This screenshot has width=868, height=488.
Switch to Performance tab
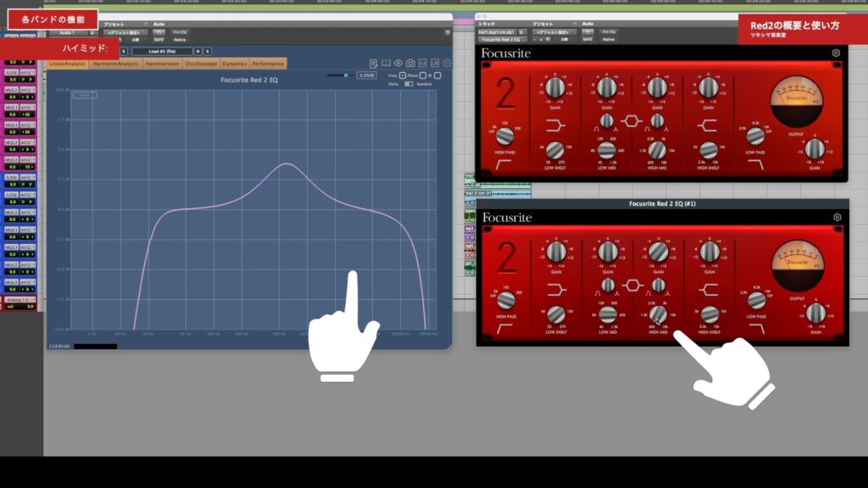[x=268, y=64]
